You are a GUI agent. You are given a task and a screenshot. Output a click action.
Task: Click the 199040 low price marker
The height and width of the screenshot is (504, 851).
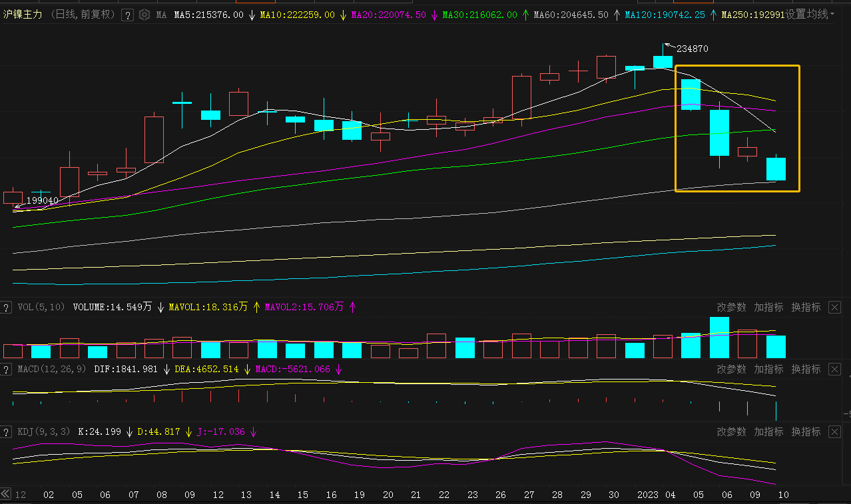(42, 200)
